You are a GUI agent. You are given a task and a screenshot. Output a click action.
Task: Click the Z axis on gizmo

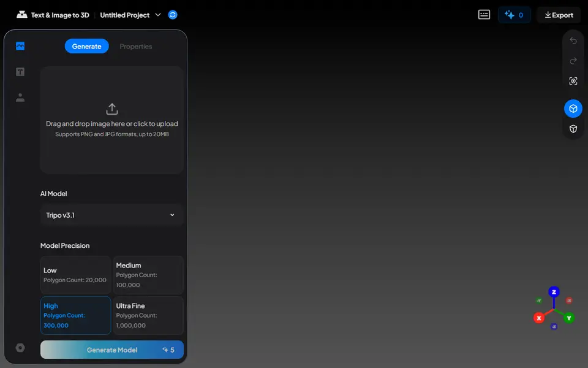tap(554, 292)
